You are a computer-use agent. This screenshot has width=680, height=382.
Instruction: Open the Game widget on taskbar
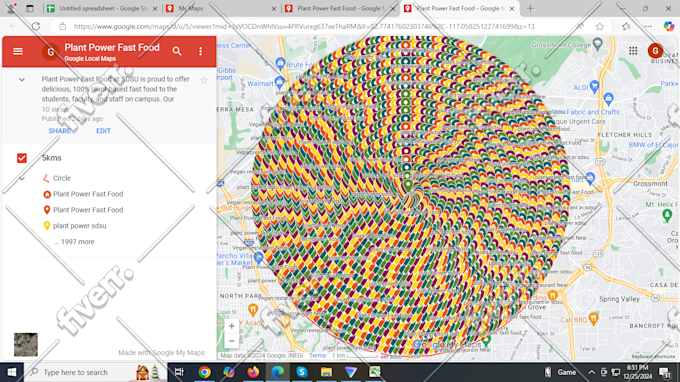pyautogui.click(x=560, y=372)
